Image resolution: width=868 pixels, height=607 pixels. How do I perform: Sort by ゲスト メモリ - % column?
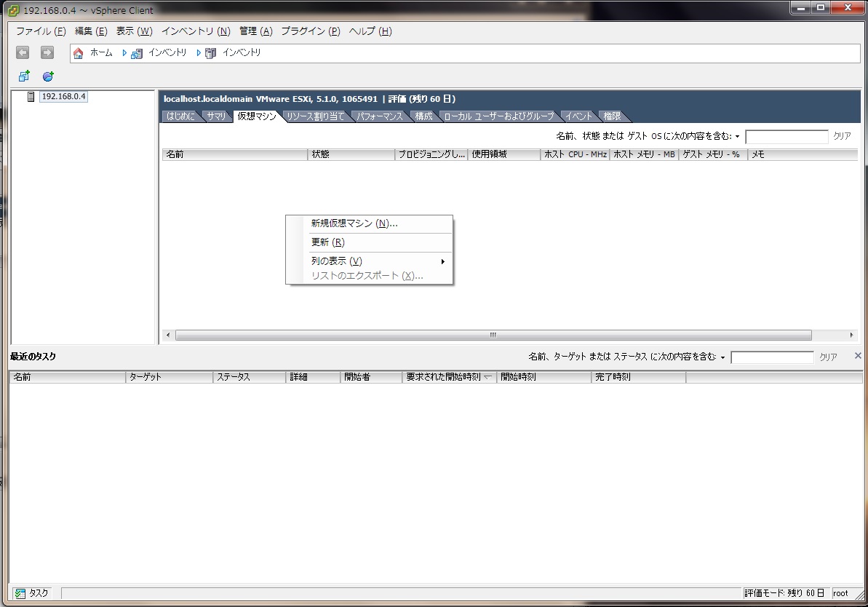click(713, 154)
